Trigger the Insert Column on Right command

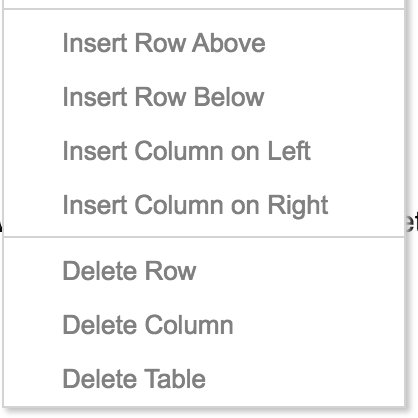[x=204, y=205]
